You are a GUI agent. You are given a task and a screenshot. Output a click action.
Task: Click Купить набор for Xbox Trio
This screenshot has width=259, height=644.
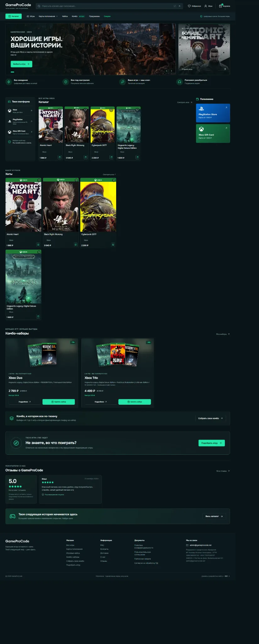pos(135,402)
